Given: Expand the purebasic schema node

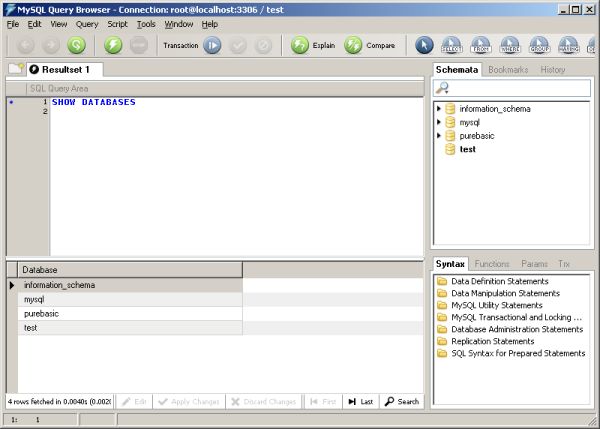Looking at the screenshot, I should pyautogui.click(x=439, y=135).
